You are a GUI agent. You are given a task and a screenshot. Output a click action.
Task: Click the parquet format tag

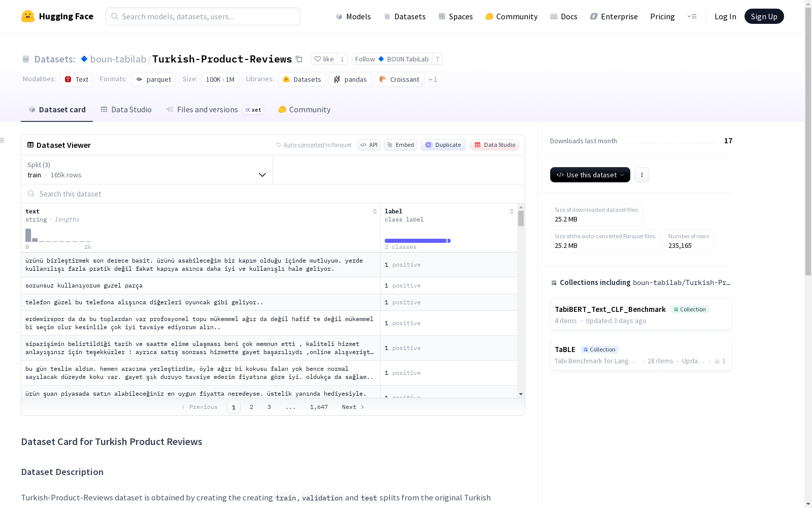153,79
